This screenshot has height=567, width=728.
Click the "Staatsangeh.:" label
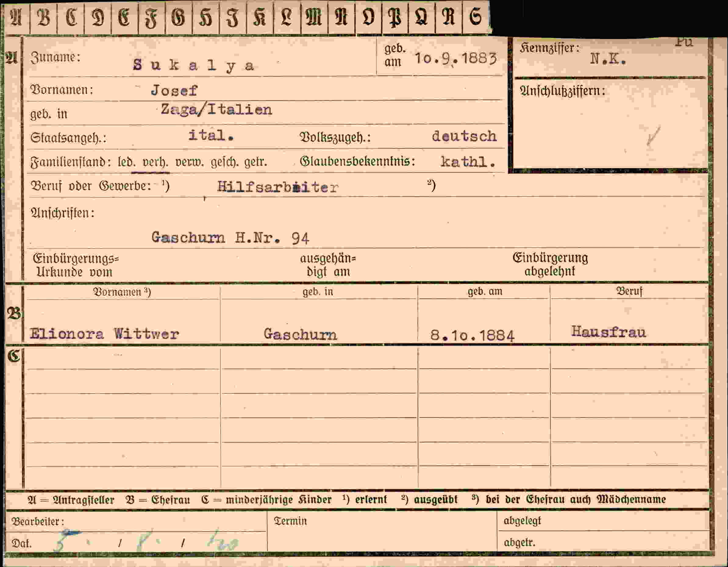click(x=68, y=138)
